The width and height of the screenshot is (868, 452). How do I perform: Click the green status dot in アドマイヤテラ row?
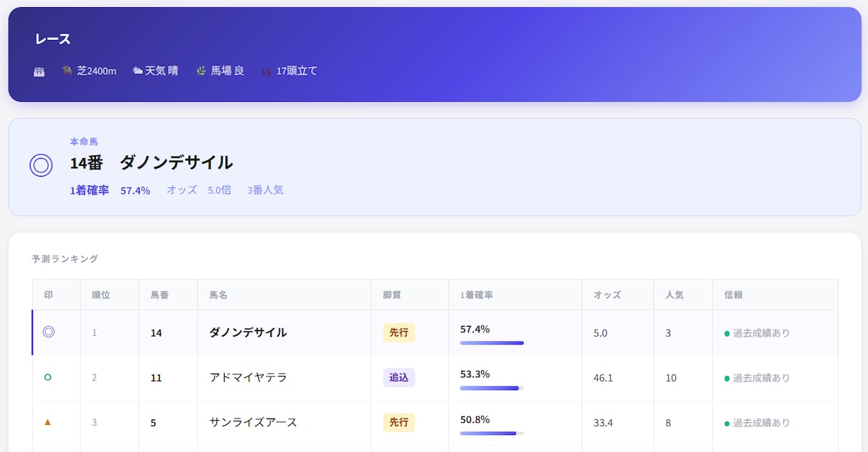[726, 378]
